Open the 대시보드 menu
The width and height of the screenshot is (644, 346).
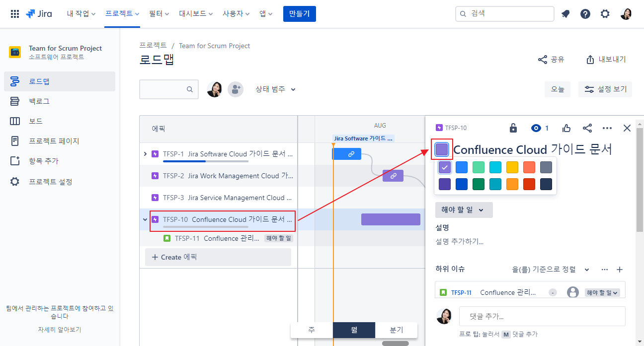click(x=196, y=14)
